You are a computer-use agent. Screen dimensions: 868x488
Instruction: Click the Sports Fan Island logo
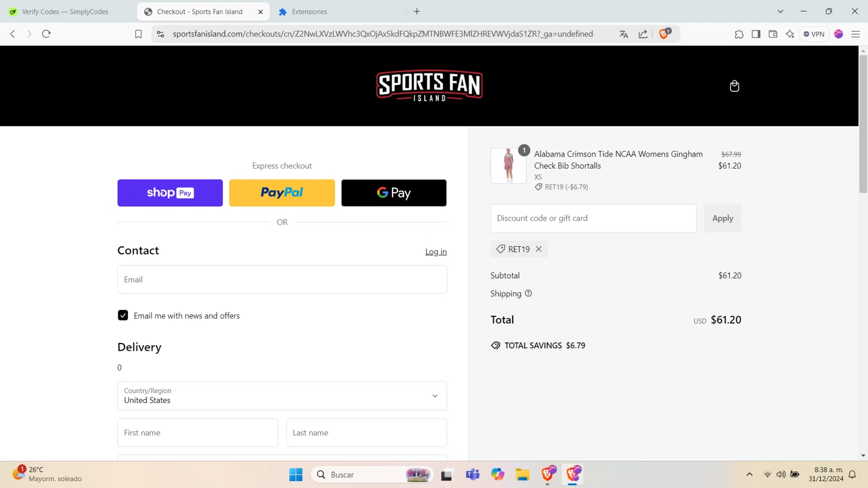pyautogui.click(x=429, y=86)
